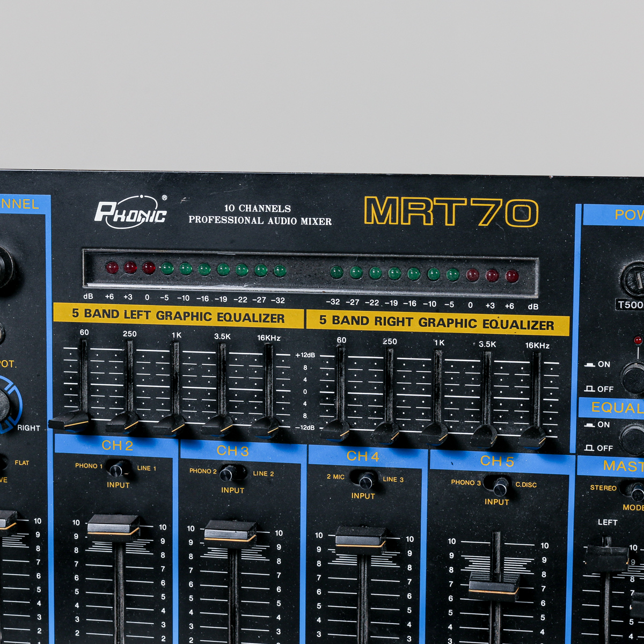Click the small red power indicator LED
The width and height of the screenshot is (644, 644).
pos(638,340)
